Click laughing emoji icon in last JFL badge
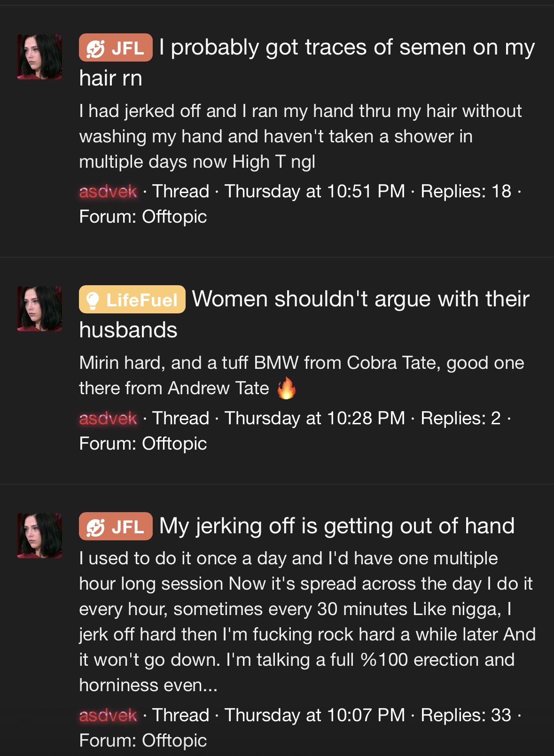The height and width of the screenshot is (756, 554). [95, 527]
